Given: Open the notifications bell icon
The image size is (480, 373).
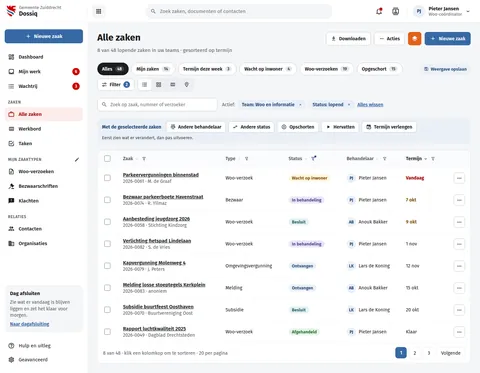Looking at the screenshot, I should coord(379,11).
